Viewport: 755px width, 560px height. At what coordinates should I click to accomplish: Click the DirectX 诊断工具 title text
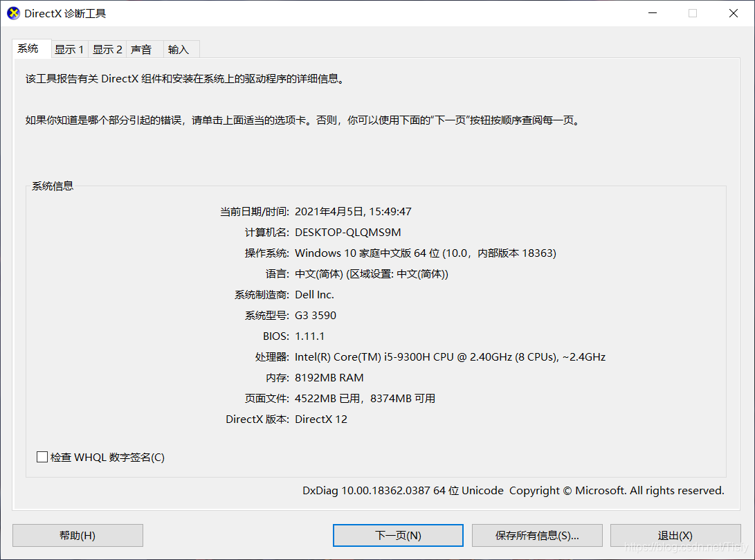65,13
